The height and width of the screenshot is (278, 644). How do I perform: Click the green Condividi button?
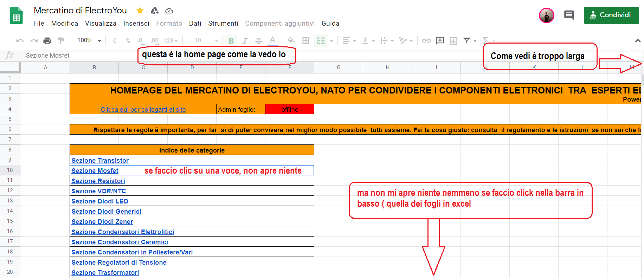[x=611, y=15]
